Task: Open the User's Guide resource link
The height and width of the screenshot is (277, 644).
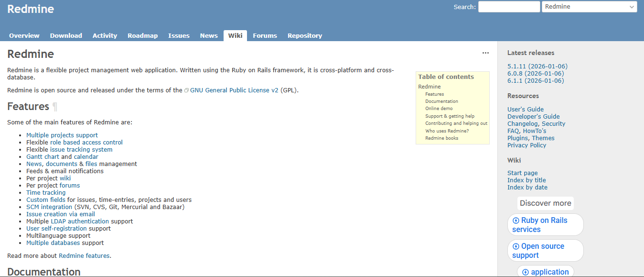Action: coord(525,110)
